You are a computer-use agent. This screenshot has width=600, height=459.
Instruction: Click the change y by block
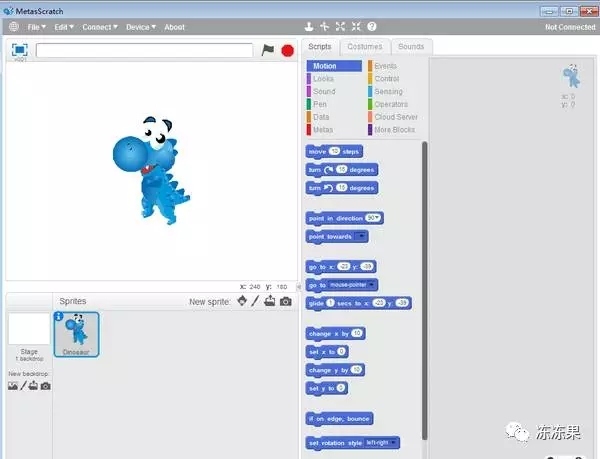[x=335, y=370]
